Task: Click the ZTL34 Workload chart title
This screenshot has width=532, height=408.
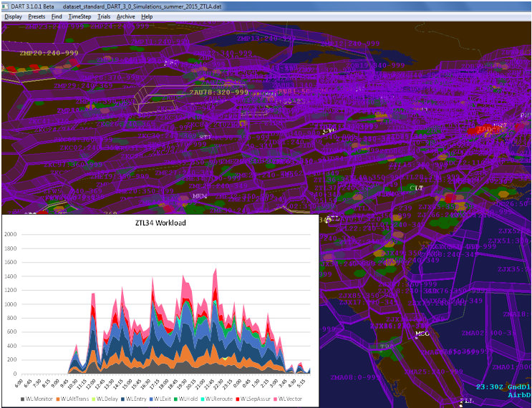Action: (x=159, y=223)
